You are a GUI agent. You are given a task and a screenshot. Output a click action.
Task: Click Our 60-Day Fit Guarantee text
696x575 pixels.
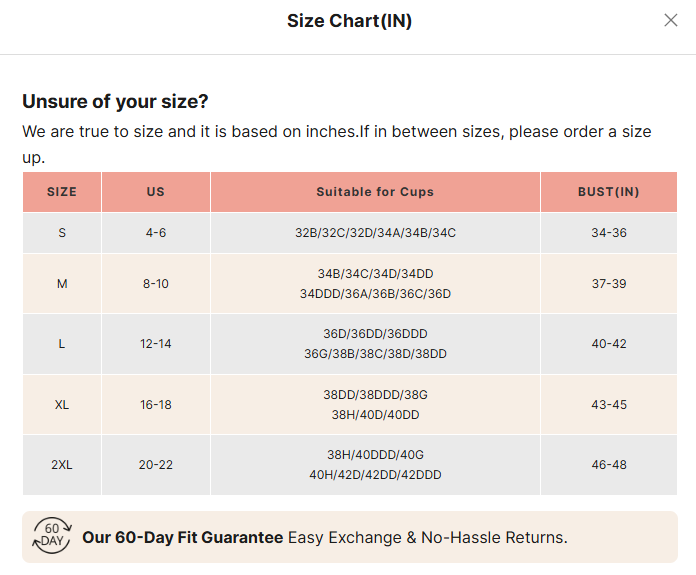[182, 537]
